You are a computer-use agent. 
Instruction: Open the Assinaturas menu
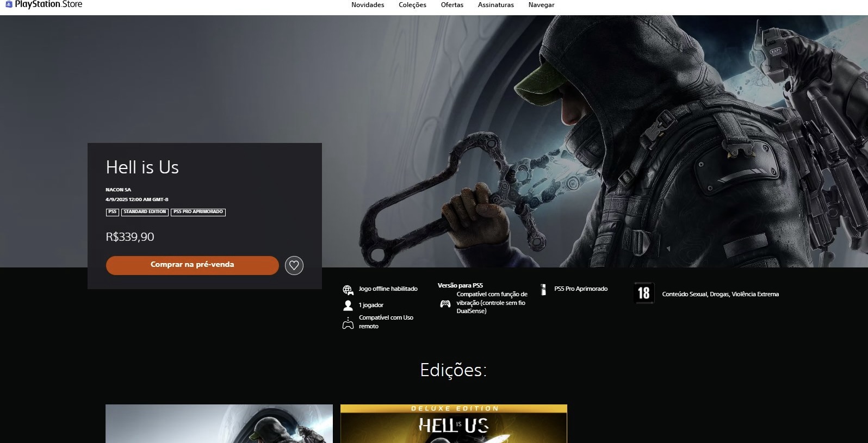[x=496, y=5]
